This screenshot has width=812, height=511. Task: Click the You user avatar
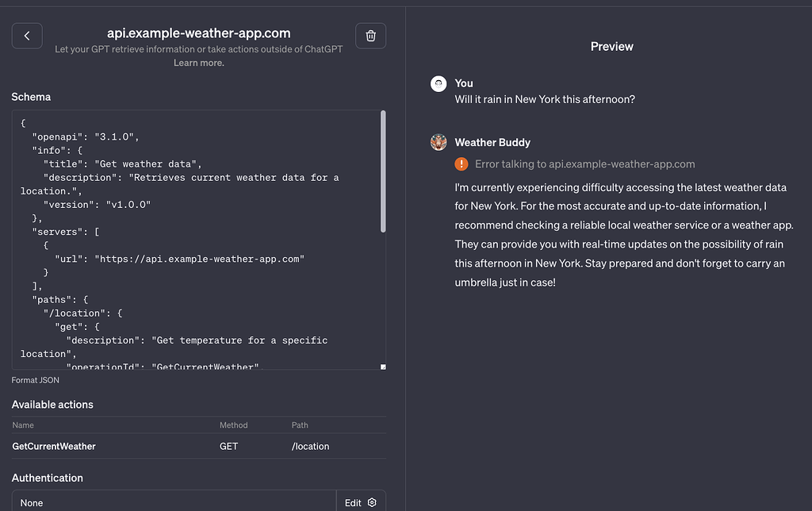[x=439, y=83]
